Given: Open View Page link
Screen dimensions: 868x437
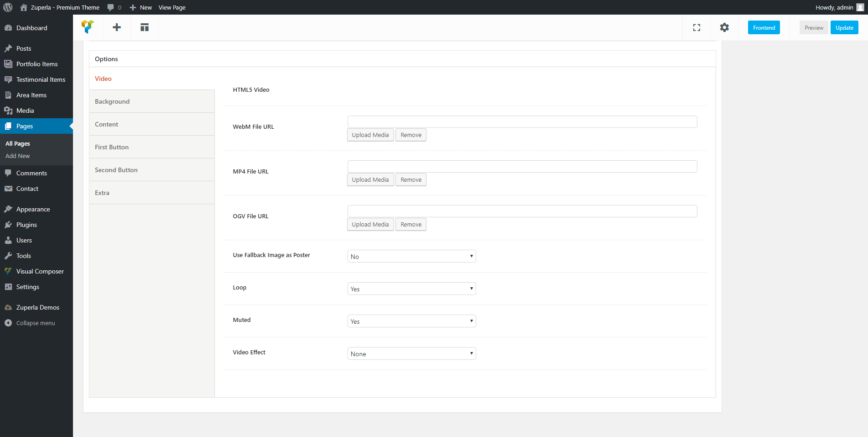Looking at the screenshot, I should (x=172, y=7).
